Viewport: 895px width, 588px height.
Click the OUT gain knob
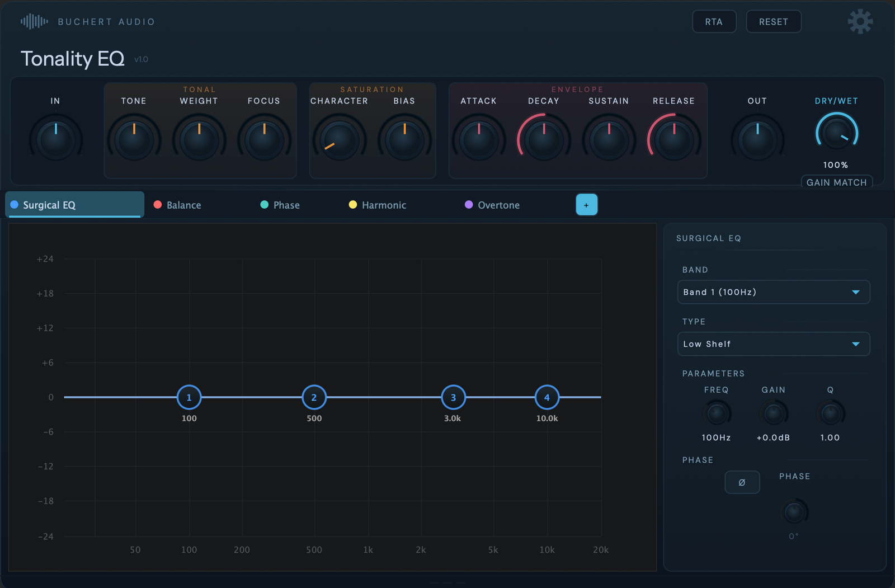coord(756,139)
